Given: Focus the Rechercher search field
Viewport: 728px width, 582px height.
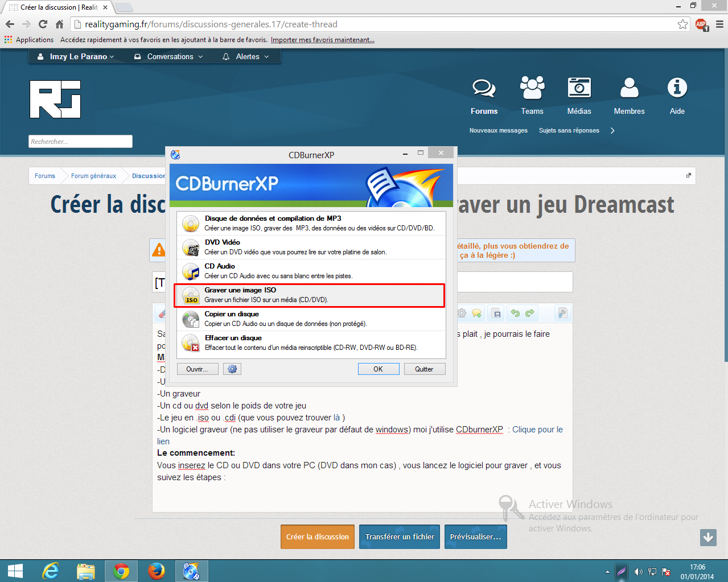Looking at the screenshot, I should click(80, 142).
